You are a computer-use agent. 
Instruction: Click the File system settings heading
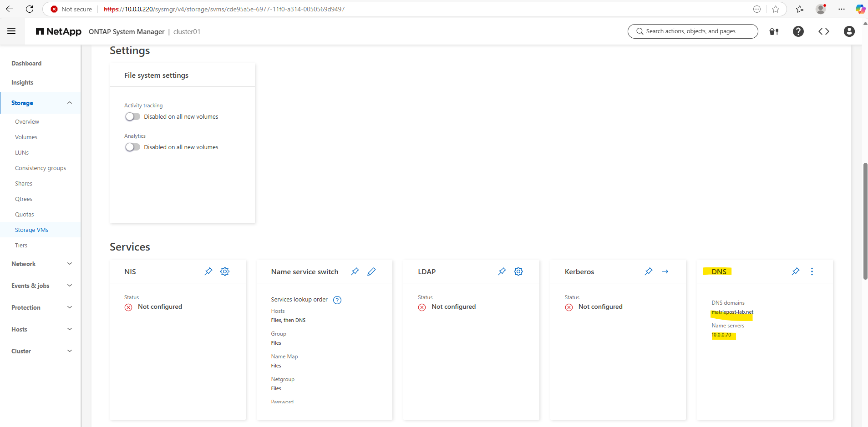[x=156, y=75]
